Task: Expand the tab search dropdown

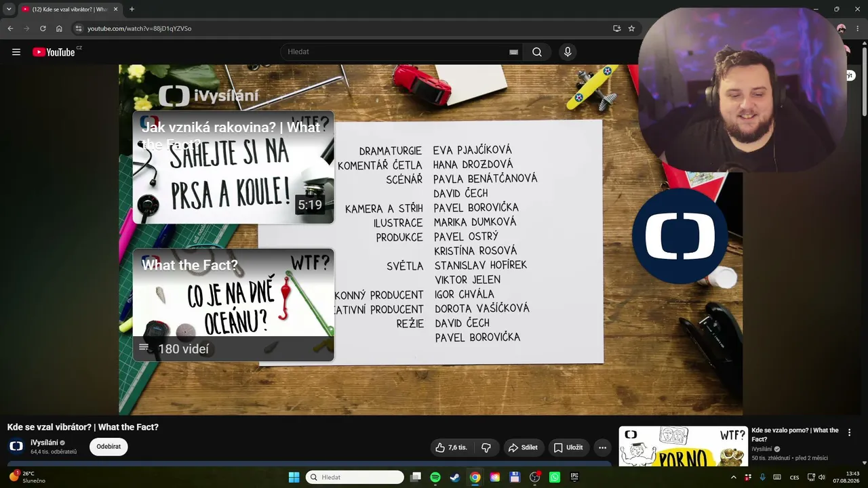Action: point(9,9)
